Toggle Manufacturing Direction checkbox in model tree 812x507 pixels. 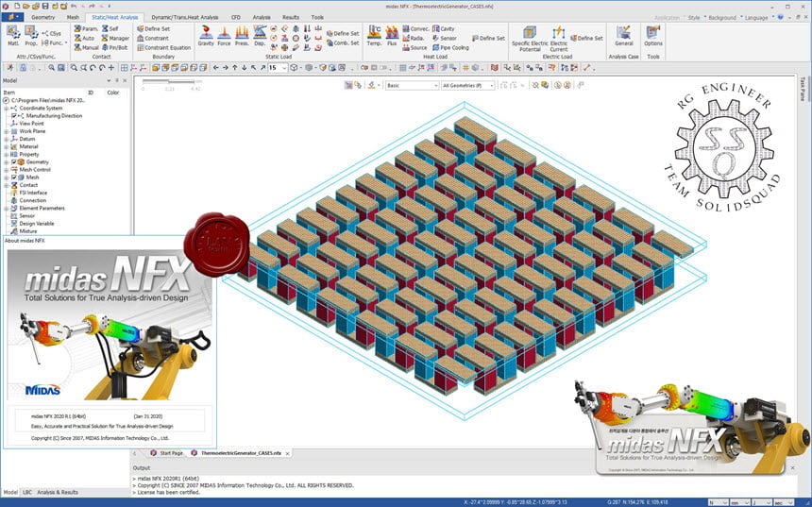[x=14, y=116]
